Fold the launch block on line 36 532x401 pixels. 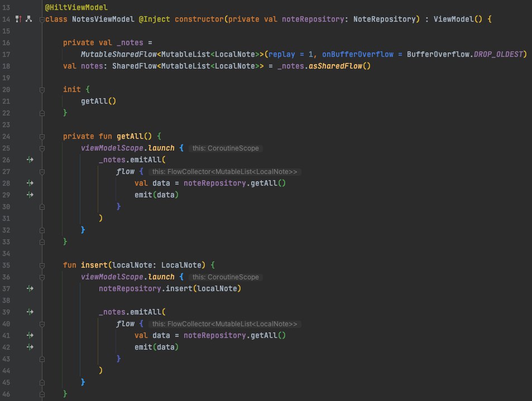(x=42, y=277)
